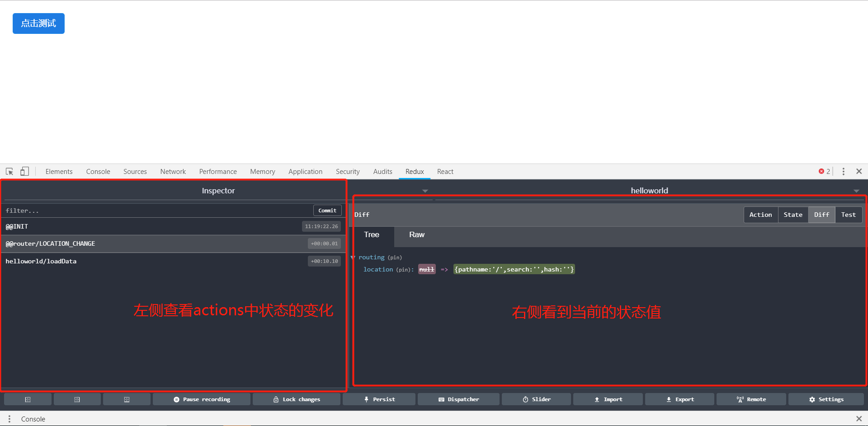Click the +00:00.01 time badge

pos(324,244)
